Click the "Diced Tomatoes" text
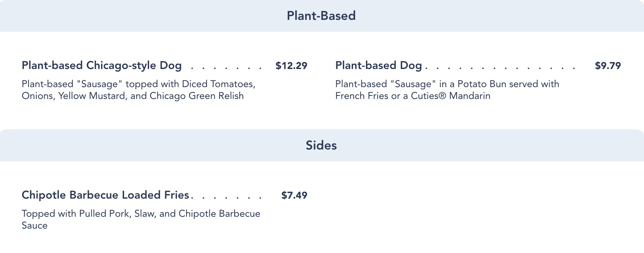644x253 pixels. [x=218, y=84]
